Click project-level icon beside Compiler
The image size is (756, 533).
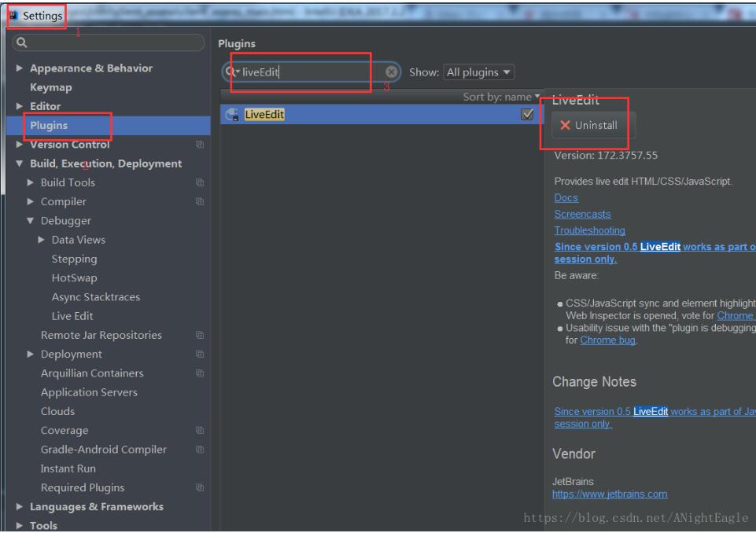[200, 201]
